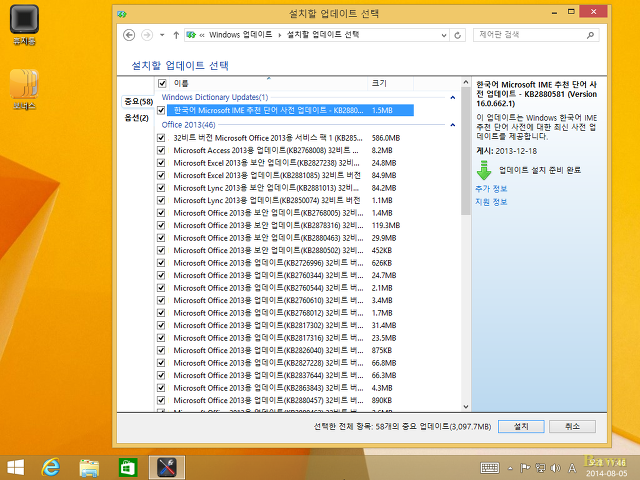640x480 pixels.
Task: Click the network tray icon
Action: (x=540, y=468)
